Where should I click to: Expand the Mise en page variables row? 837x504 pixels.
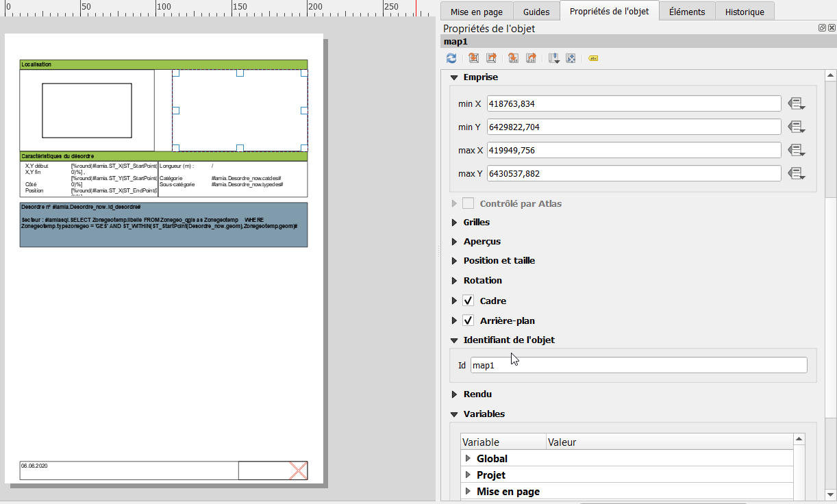click(x=469, y=492)
